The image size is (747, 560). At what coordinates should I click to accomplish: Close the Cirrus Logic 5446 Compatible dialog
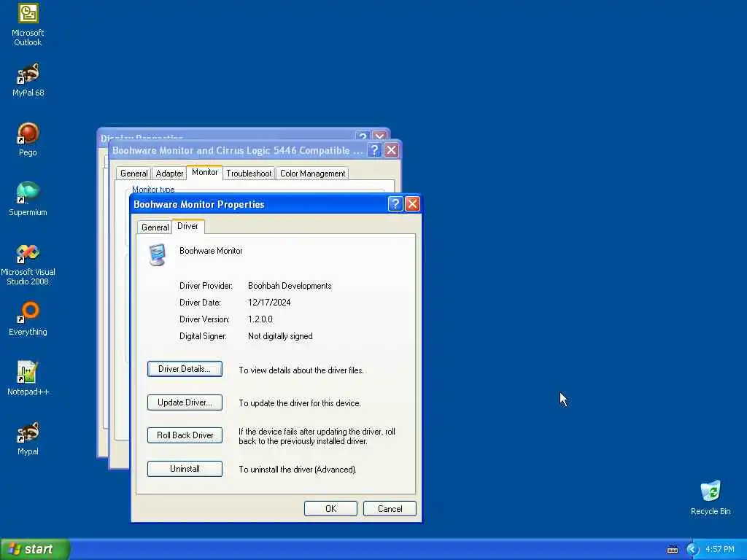[x=391, y=150]
